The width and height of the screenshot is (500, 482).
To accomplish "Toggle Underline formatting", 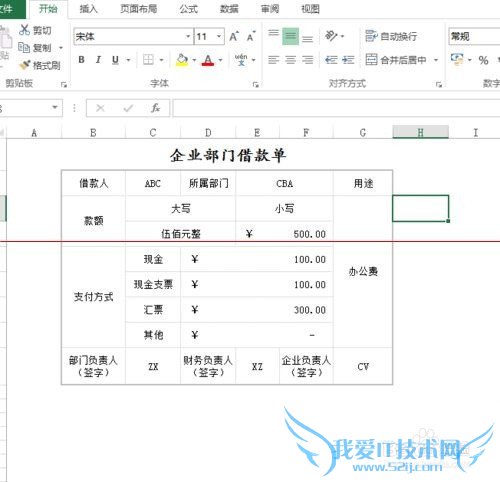I will point(115,60).
